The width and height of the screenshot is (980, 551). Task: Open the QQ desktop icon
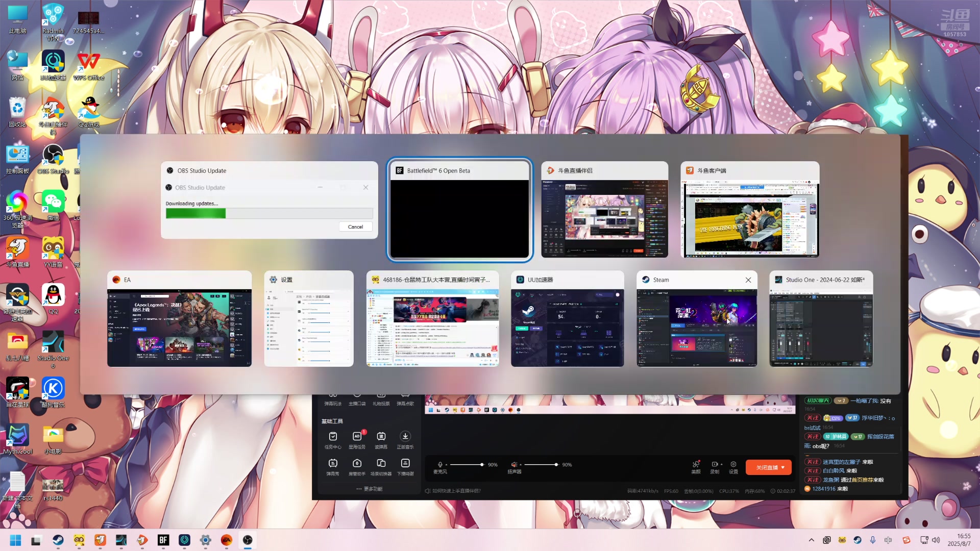click(x=53, y=299)
